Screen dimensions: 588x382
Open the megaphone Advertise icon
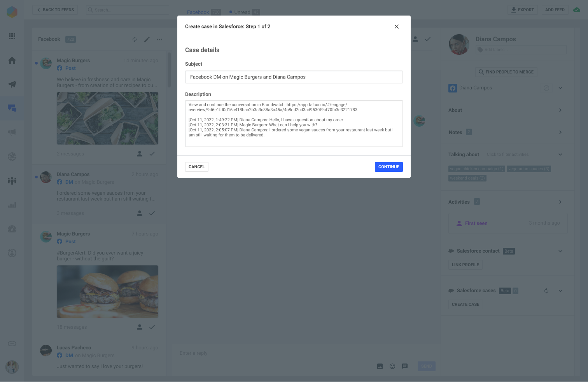coord(12,132)
